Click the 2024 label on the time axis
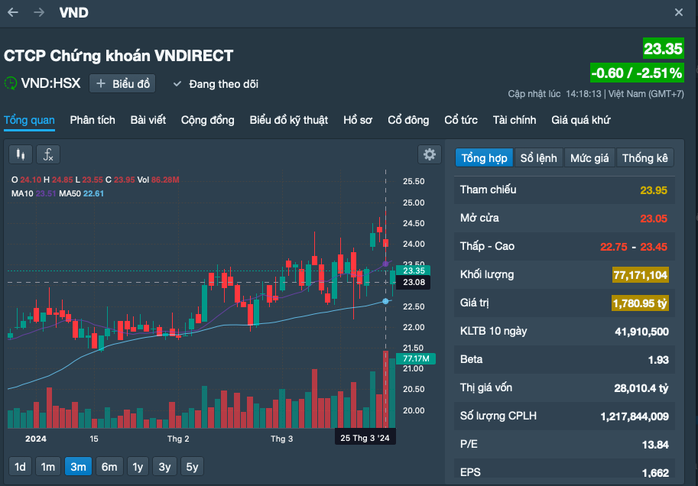Viewport: 698px width, 486px height. [x=36, y=439]
